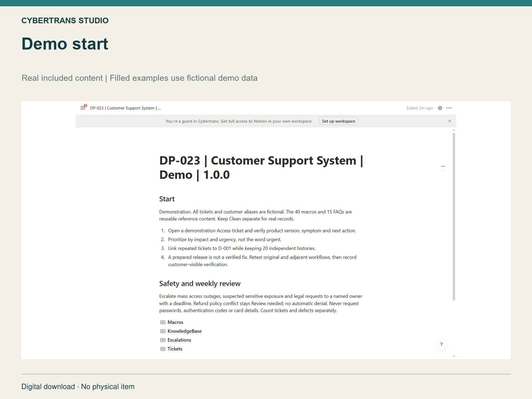Open the Escalations database link
Viewport: 532px width, 399px height.
[x=179, y=340]
